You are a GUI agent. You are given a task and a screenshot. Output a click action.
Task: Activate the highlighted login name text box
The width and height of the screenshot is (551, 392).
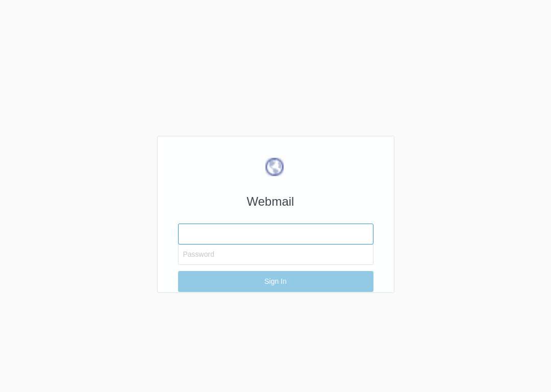(x=275, y=234)
